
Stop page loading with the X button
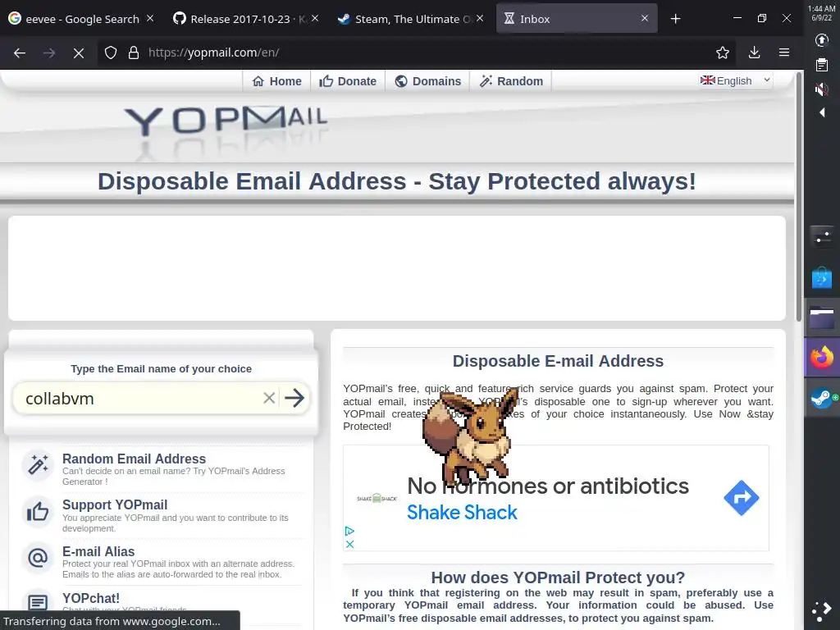click(x=78, y=52)
